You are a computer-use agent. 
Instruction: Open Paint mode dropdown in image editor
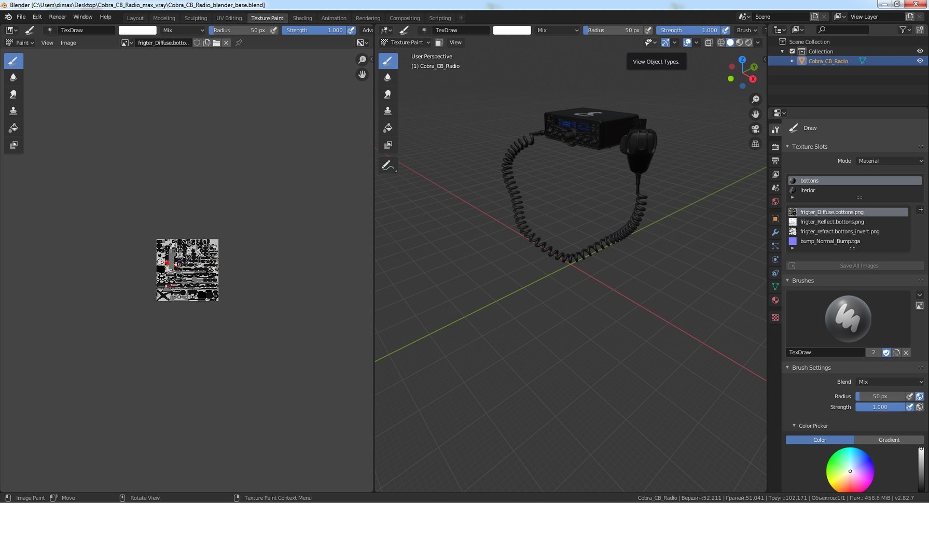tap(20, 43)
